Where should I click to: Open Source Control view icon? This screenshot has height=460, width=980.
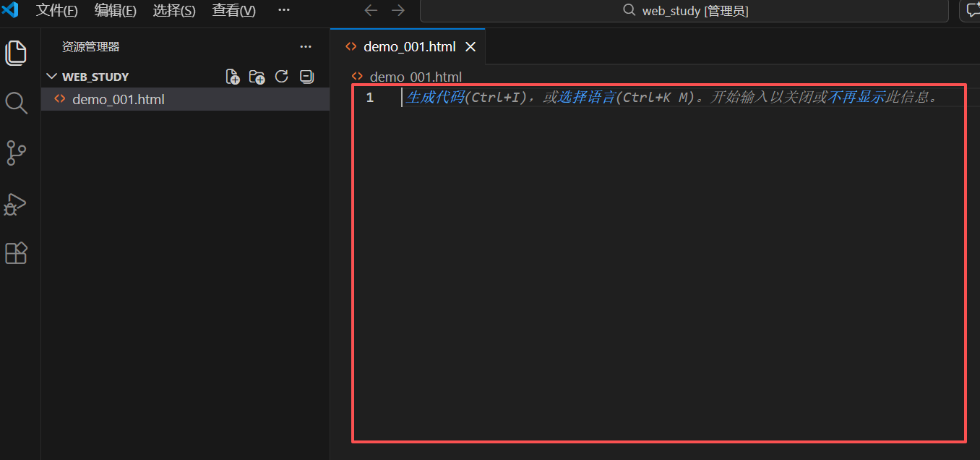16,153
